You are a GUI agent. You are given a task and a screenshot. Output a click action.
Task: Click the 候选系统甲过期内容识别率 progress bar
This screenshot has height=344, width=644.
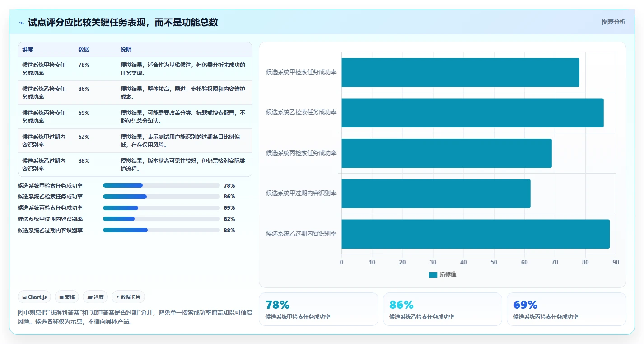pyautogui.click(x=161, y=219)
